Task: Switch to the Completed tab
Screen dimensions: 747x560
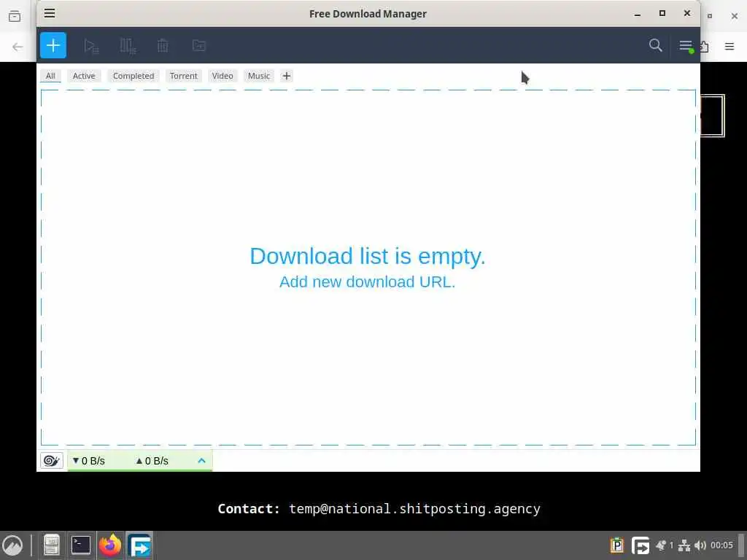Action: pyautogui.click(x=133, y=76)
